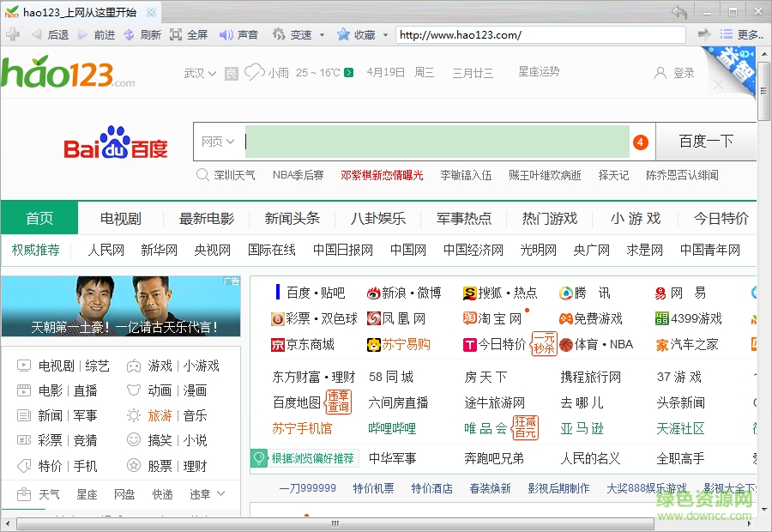772x532 pixels.
Task: Click the basketball icon beside 体育·NBA
Action: click(567, 344)
